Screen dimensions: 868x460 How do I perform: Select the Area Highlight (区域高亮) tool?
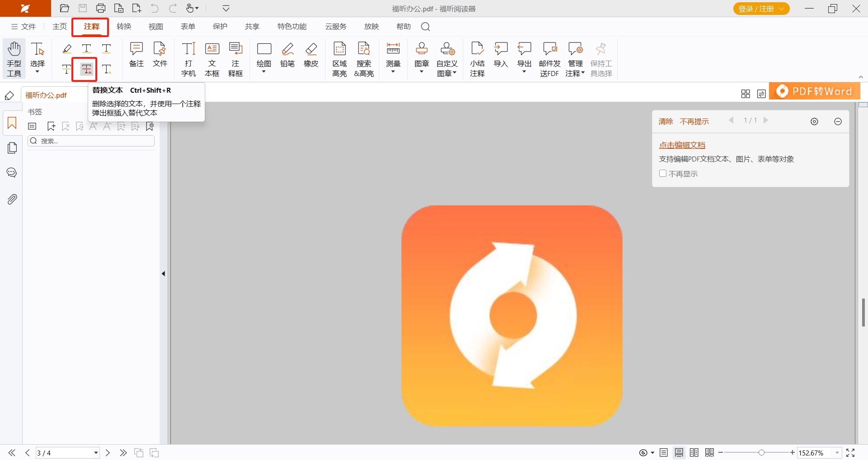click(340, 59)
